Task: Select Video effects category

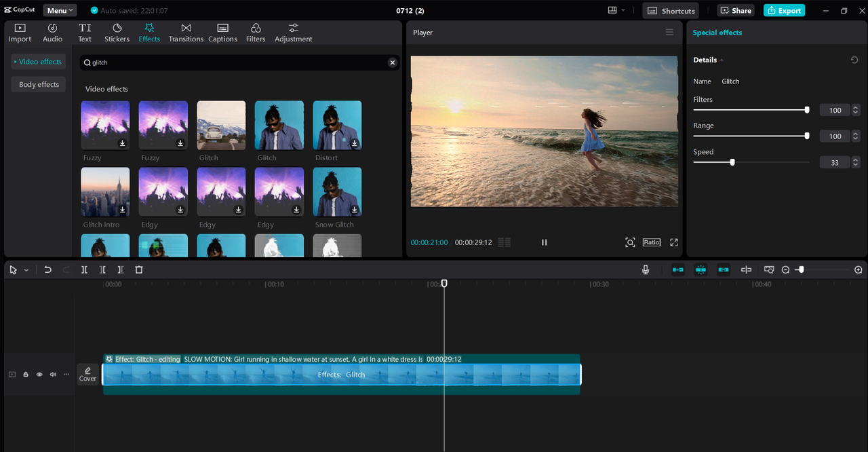Action: [x=39, y=62]
